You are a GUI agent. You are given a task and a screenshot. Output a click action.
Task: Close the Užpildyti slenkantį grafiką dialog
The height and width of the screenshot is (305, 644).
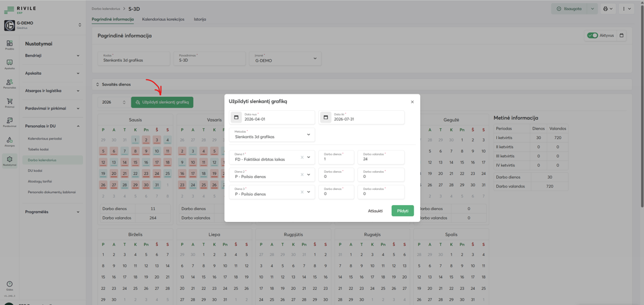(412, 102)
